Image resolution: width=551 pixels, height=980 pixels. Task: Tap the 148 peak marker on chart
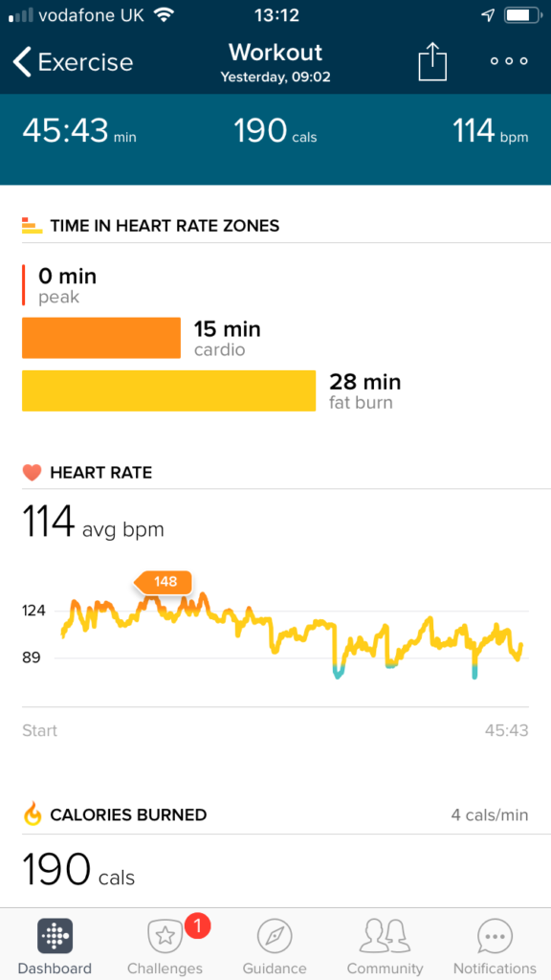[x=164, y=583]
